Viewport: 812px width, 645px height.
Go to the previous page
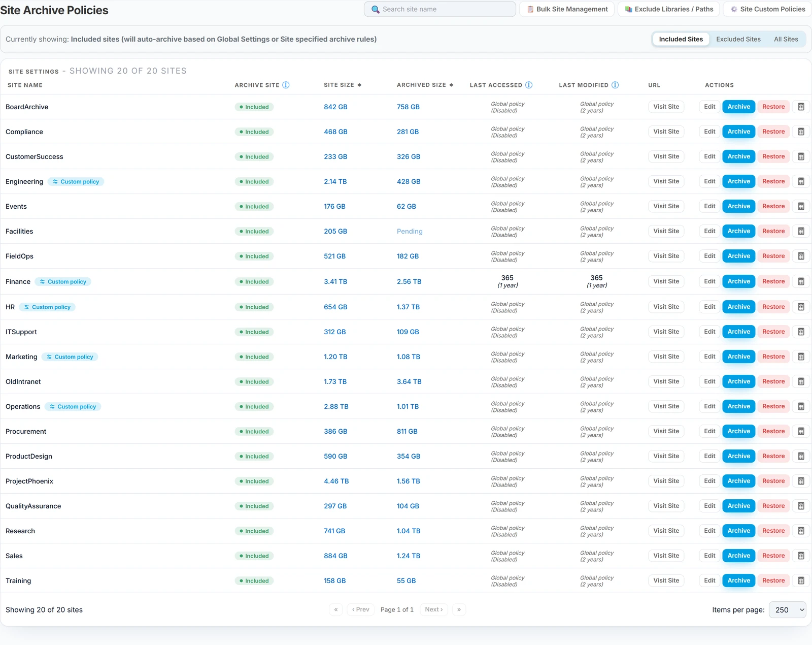360,609
